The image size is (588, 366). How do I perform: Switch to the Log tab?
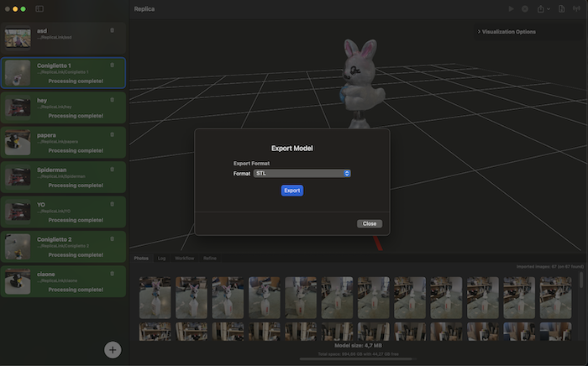pyautogui.click(x=162, y=259)
